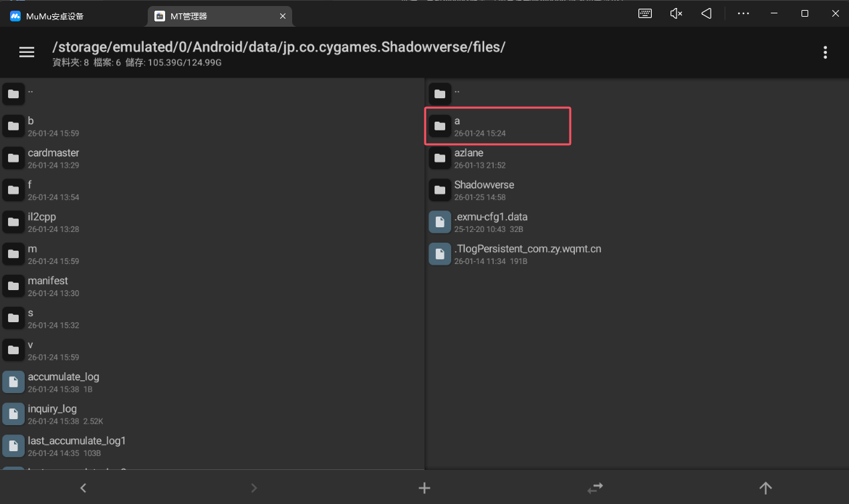Viewport: 849px width, 504px height.
Task: Swap panes with the two-arrow icon
Action: pos(595,488)
